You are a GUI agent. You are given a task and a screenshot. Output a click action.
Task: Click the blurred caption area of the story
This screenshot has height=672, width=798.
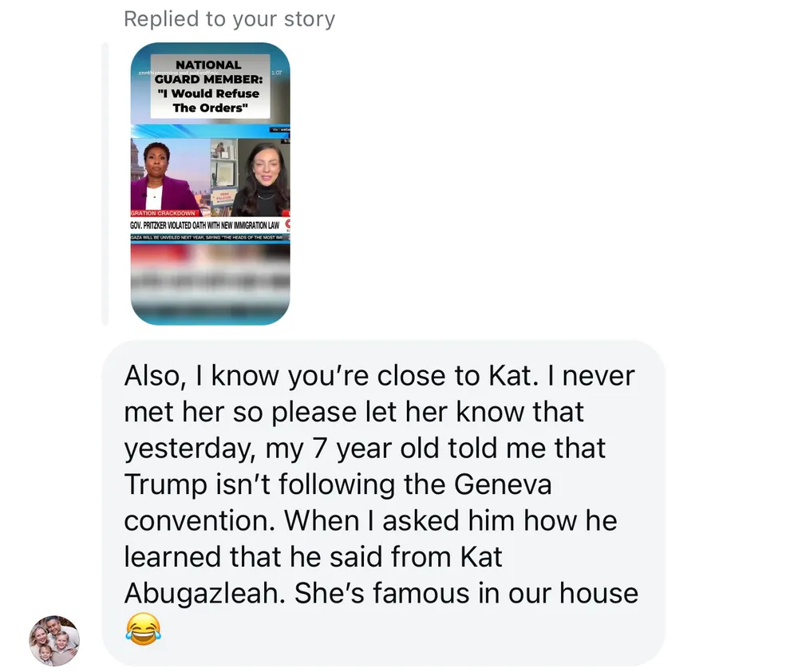point(210,279)
